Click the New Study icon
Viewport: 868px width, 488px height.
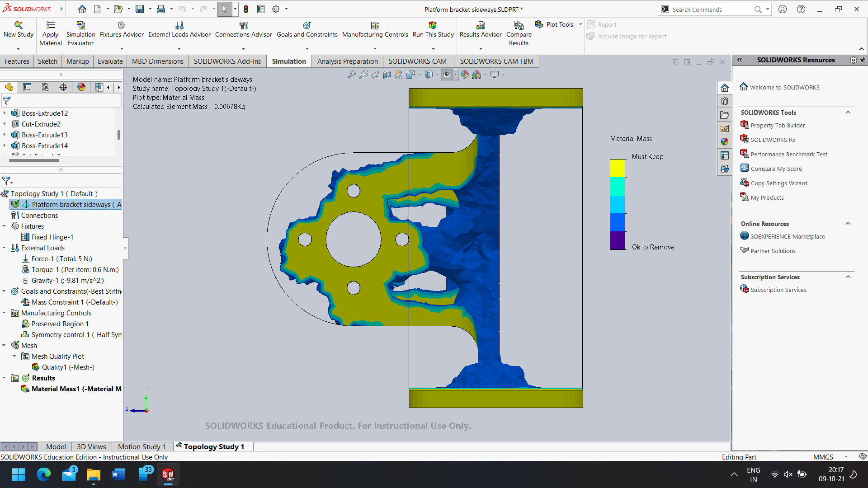[x=19, y=25]
